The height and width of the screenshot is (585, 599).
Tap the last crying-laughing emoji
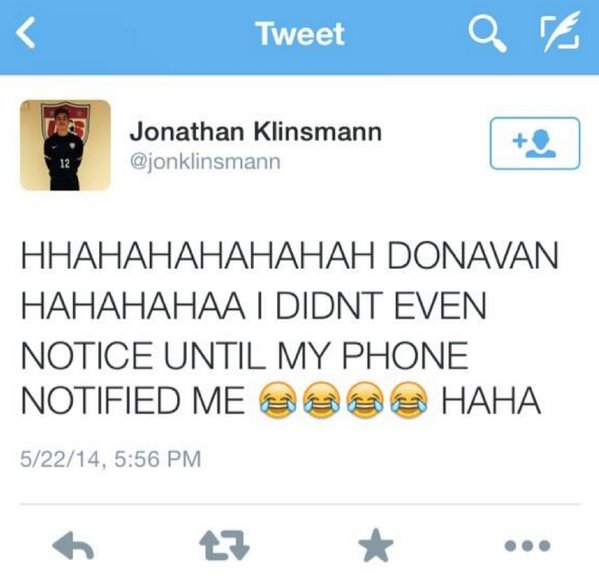point(409,400)
